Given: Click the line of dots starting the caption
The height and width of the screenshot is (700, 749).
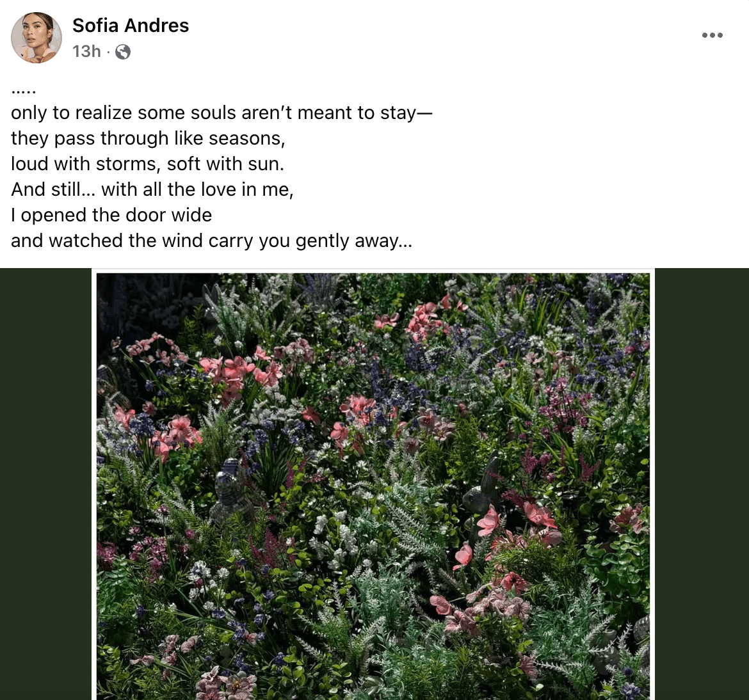Looking at the screenshot, I should (x=24, y=90).
